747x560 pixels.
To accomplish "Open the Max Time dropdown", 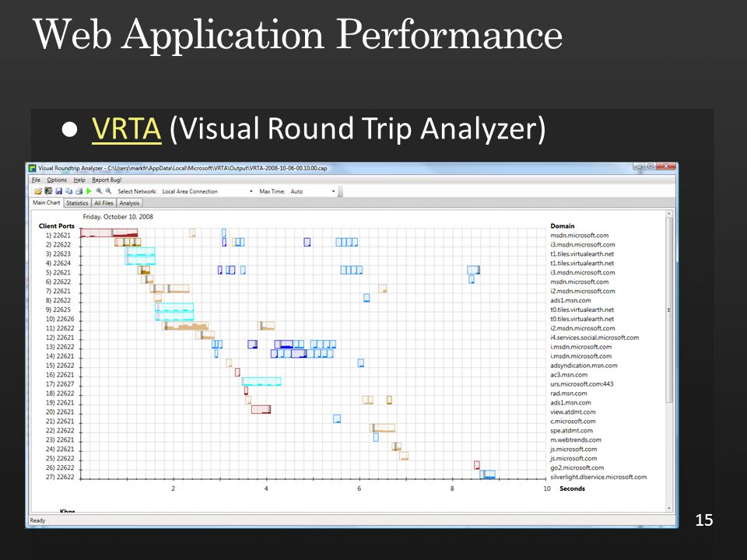I will 313,191.
